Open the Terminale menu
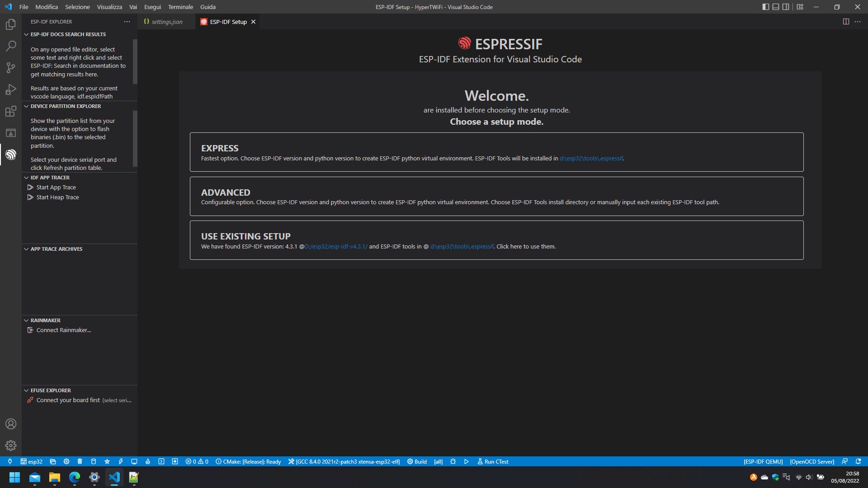Viewport: 868px width, 488px height. [x=180, y=7]
